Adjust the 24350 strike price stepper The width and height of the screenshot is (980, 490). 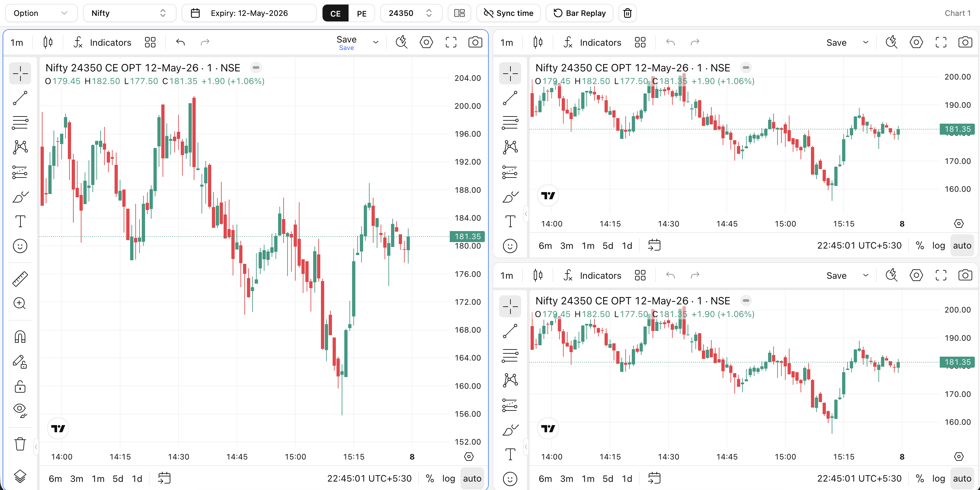tap(429, 13)
